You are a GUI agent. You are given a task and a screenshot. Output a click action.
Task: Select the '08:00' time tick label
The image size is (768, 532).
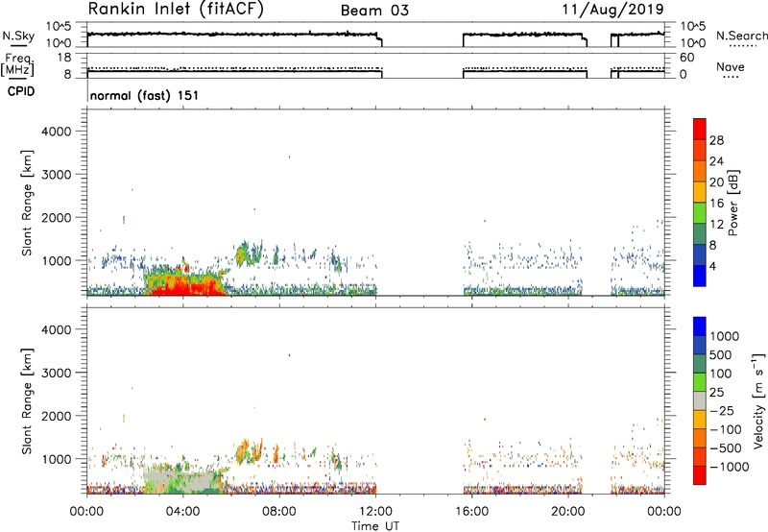(x=279, y=512)
